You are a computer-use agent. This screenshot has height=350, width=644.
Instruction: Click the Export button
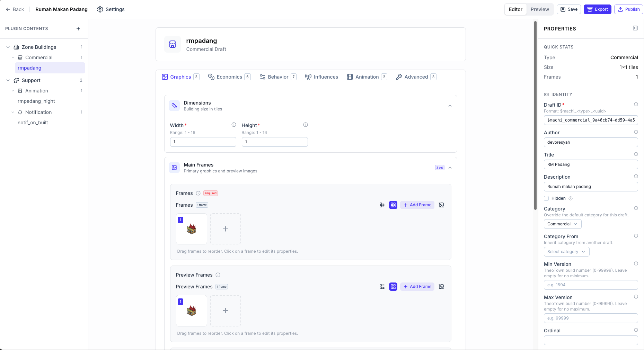[x=597, y=9]
